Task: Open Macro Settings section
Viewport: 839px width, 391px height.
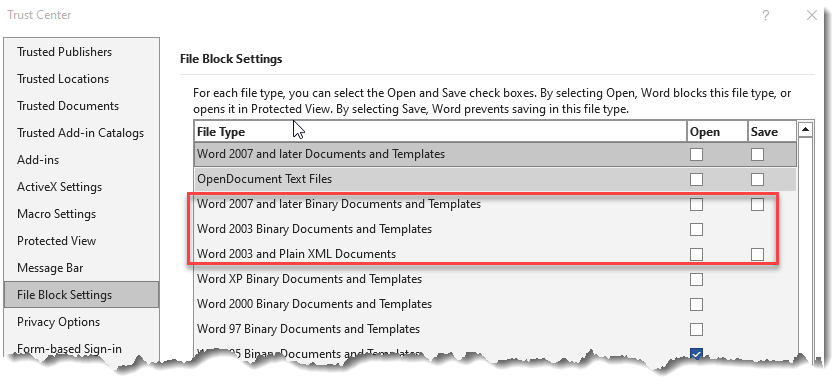Action: 81,214
